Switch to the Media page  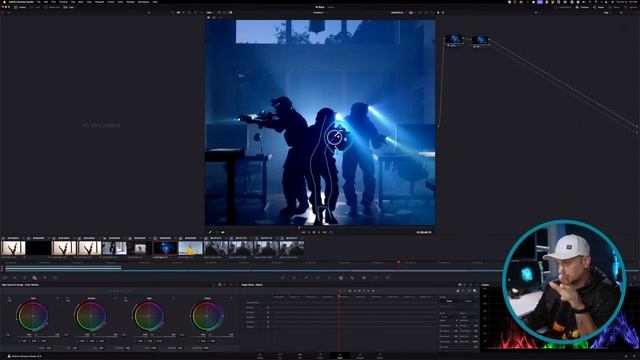tap(260, 356)
